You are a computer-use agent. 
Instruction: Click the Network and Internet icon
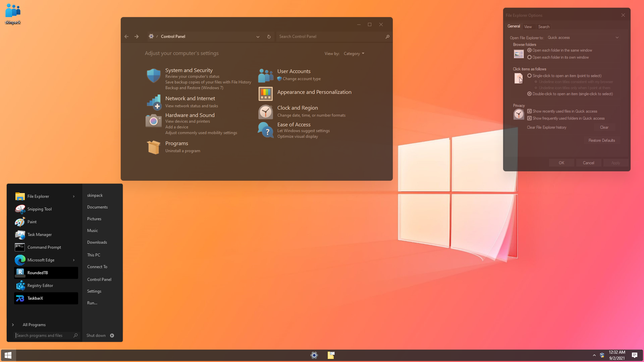point(154,102)
